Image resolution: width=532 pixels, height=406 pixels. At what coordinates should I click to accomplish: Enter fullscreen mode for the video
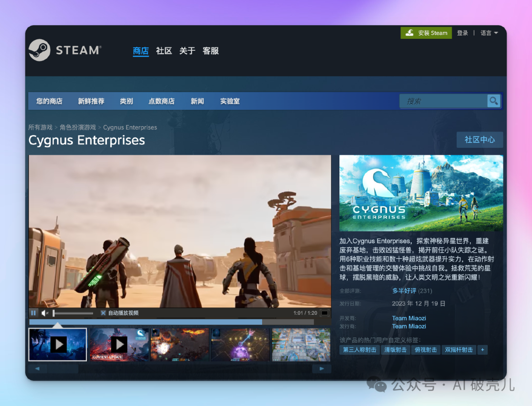tap(325, 313)
